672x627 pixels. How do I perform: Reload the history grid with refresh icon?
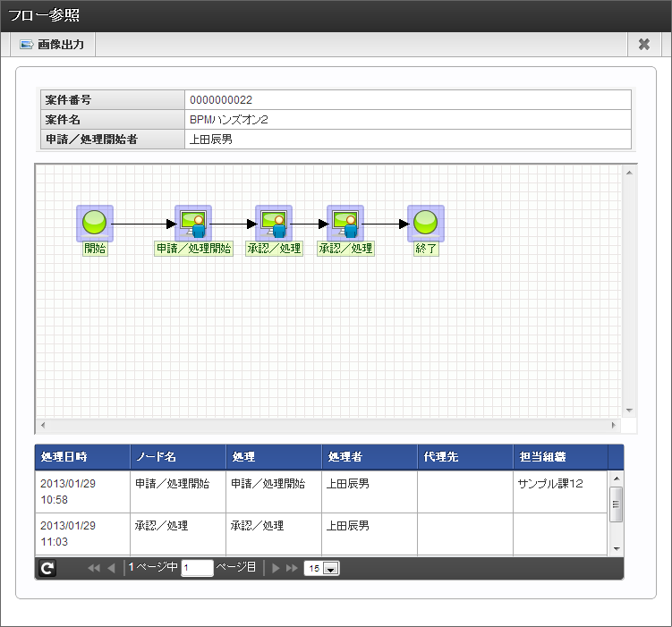pos(47,568)
